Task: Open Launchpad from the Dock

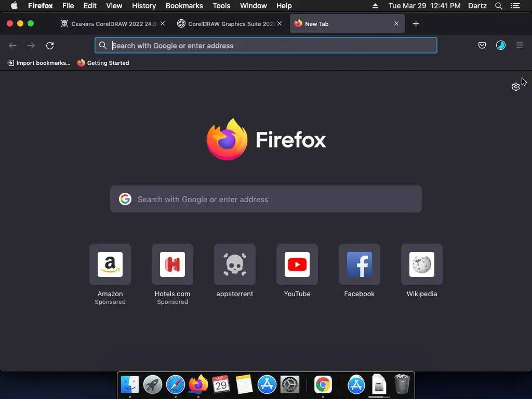Action: pos(153,384)
